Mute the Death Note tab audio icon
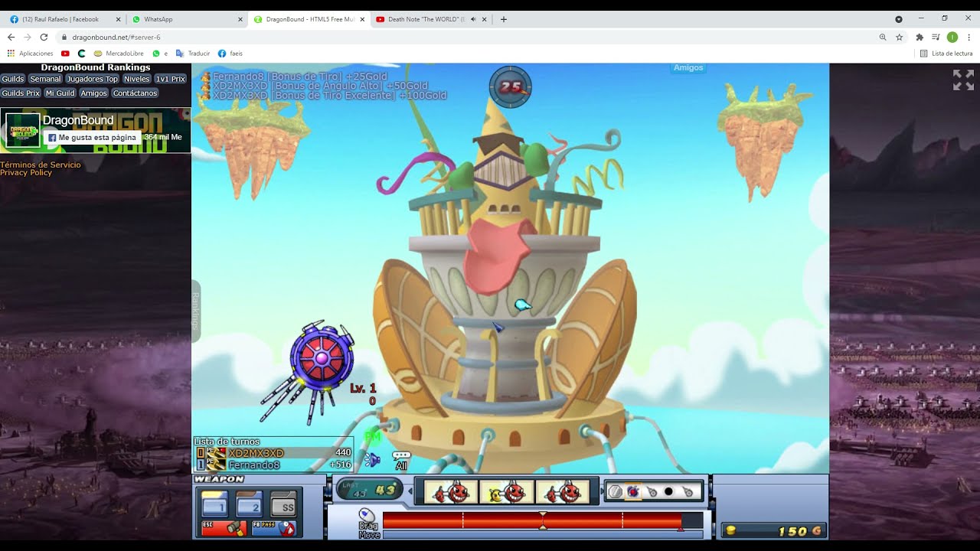 473,19
